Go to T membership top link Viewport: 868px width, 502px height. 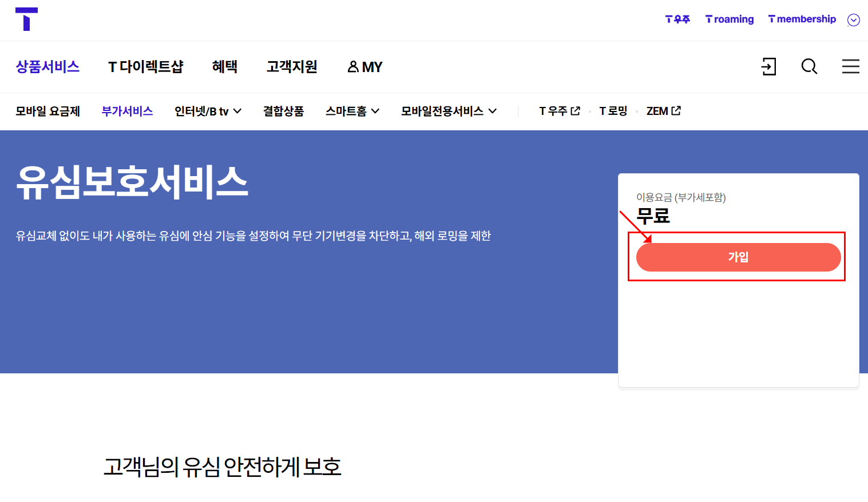point(802,19)
